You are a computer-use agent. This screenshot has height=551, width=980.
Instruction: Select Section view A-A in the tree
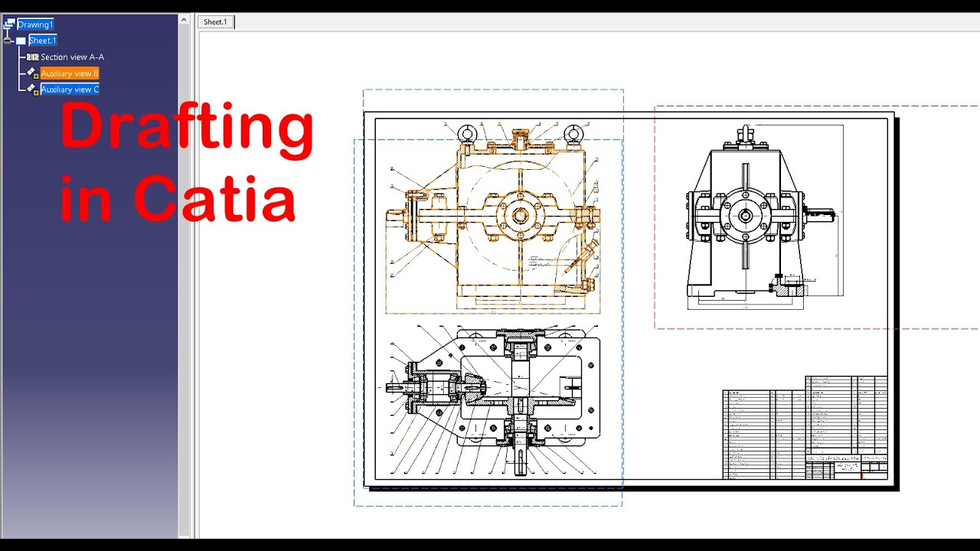(x=72, y=57)
